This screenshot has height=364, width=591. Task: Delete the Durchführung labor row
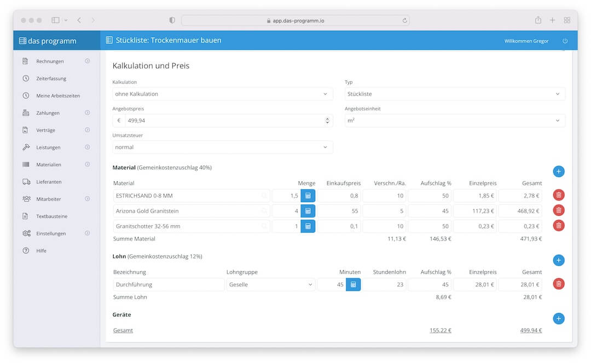(x=559, y=284)
